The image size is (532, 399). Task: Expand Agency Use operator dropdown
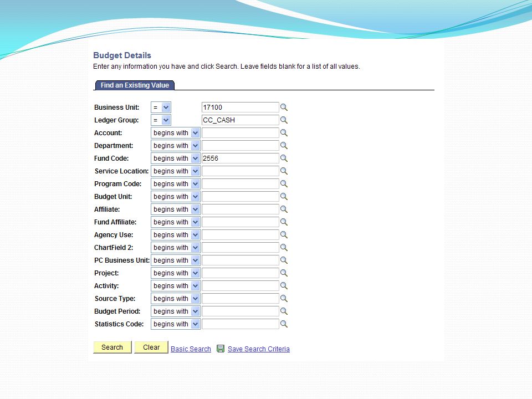click(176, 235)
